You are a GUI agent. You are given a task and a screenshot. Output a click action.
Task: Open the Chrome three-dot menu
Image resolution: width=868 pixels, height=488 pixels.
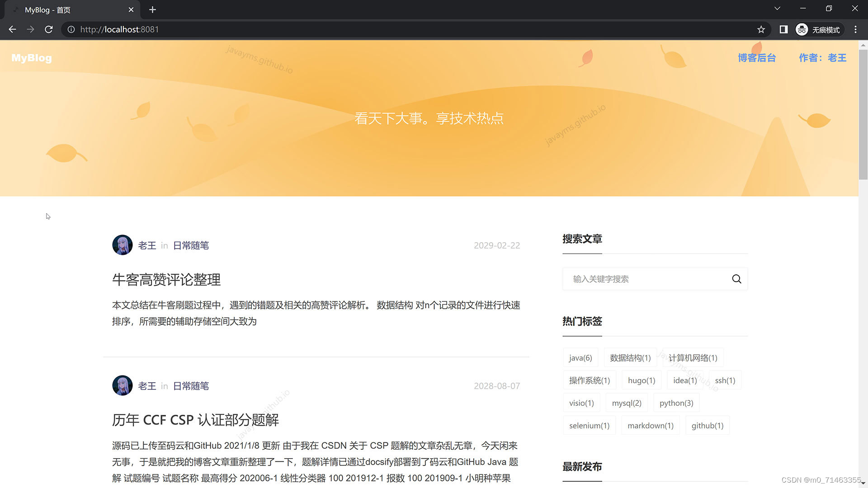pos(855,29)
